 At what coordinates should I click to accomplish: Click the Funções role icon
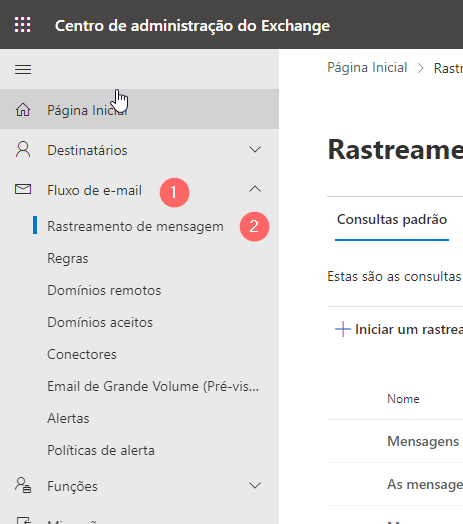point(23,485)
